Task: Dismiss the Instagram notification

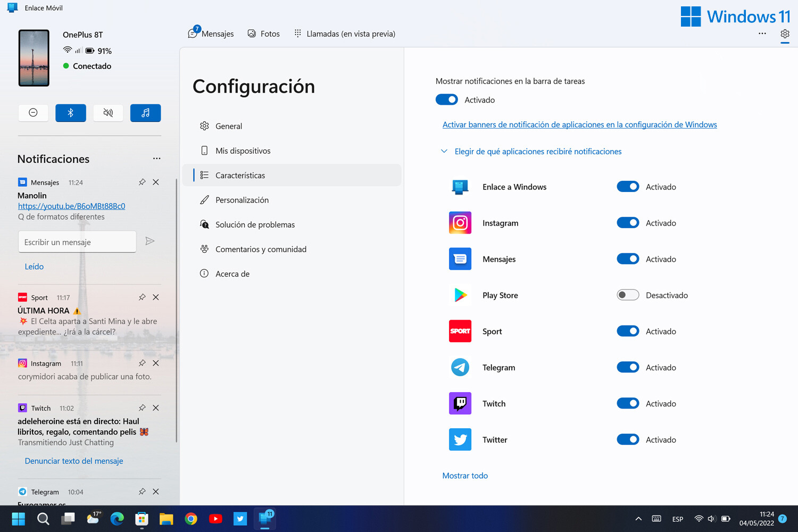Action: [x=156, y=363]
